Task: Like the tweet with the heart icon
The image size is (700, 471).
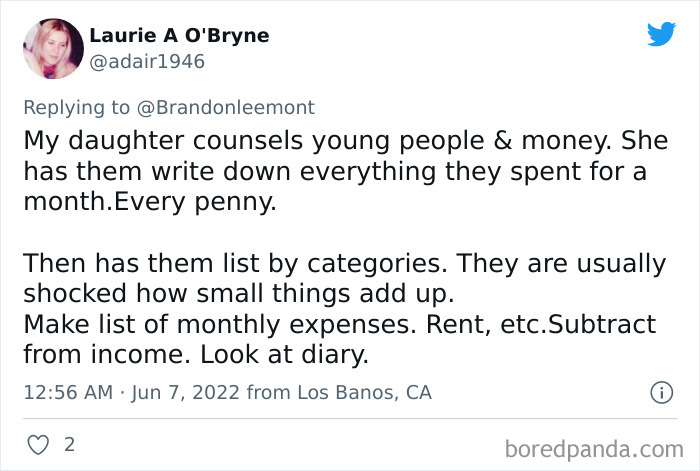Action: [x=40, y=443]
